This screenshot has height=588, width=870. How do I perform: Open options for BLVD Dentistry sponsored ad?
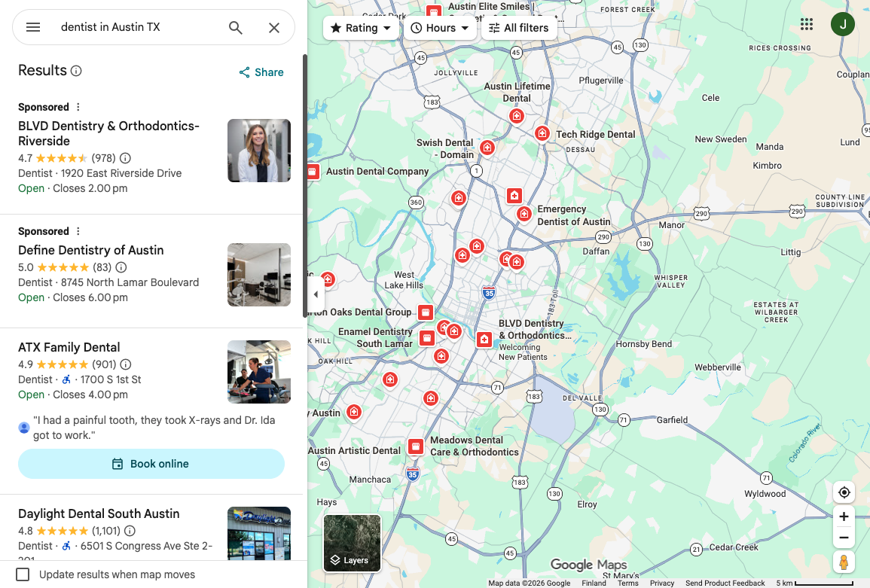(78, 107)
